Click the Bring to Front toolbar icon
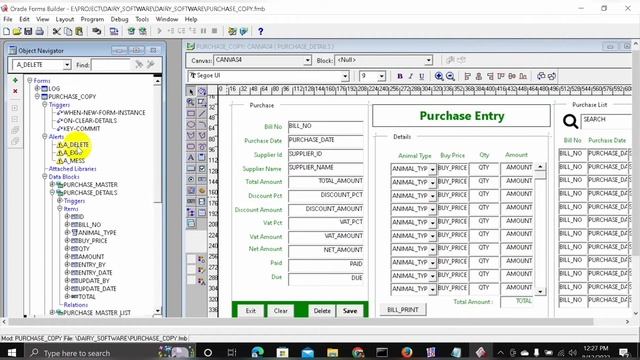 click(x=541, y=76)
